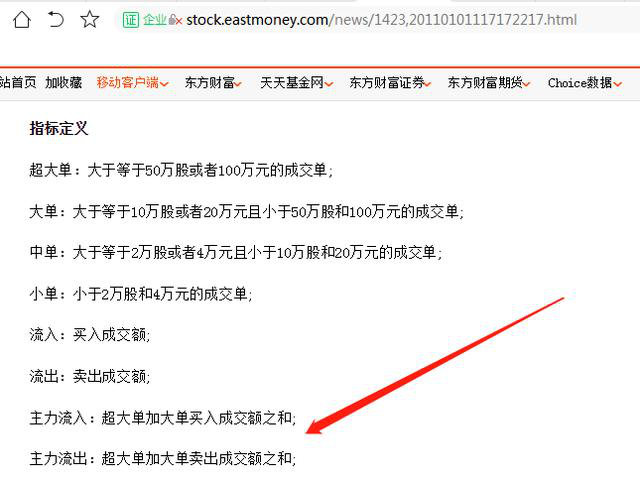Open the 移动客户端 menu item
The height and width of the screenshot is (481, 640).
point(128,82)
